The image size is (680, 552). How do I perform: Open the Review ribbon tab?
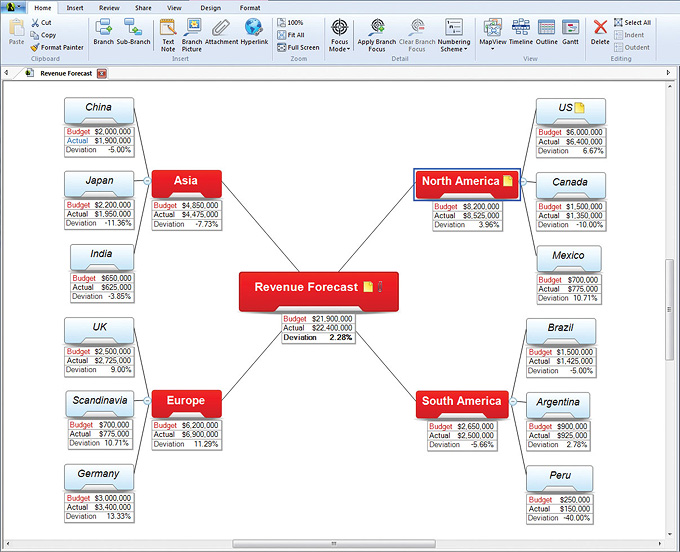pyautogui.click(x=109, y=8)
